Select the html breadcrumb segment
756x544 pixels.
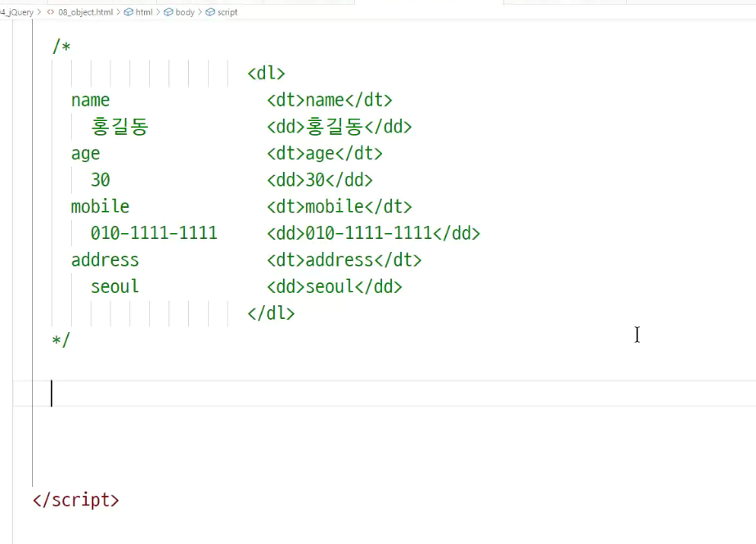point(144,12)
